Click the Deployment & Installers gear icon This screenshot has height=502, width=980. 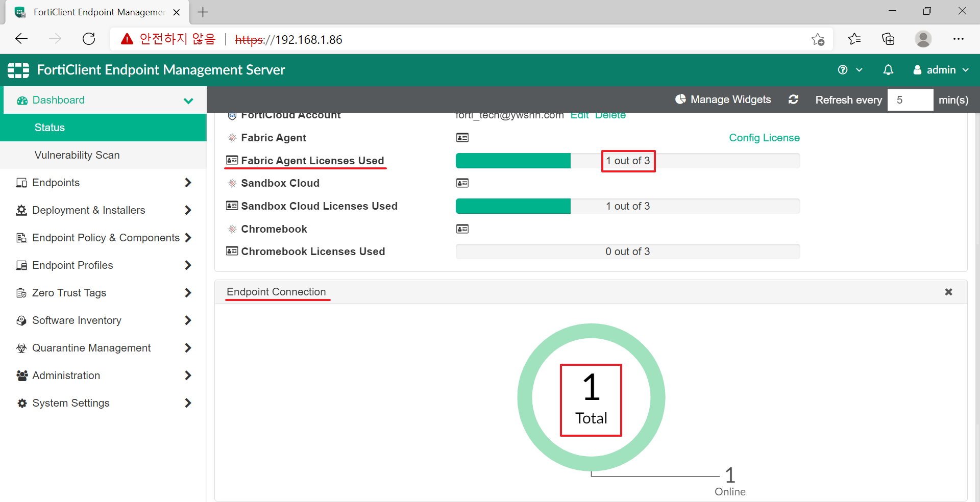point(21,210)
